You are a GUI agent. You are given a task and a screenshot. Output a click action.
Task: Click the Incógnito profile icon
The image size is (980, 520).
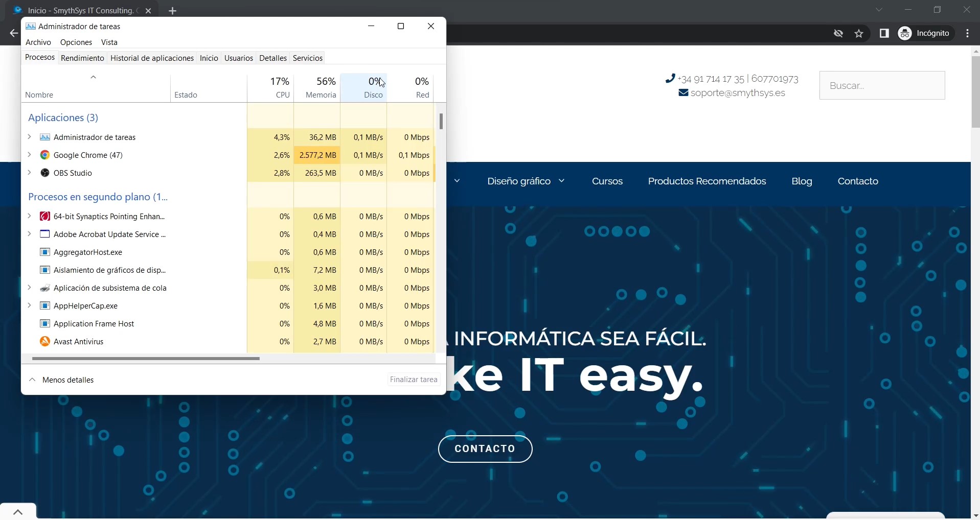click(x=905, y=34)
